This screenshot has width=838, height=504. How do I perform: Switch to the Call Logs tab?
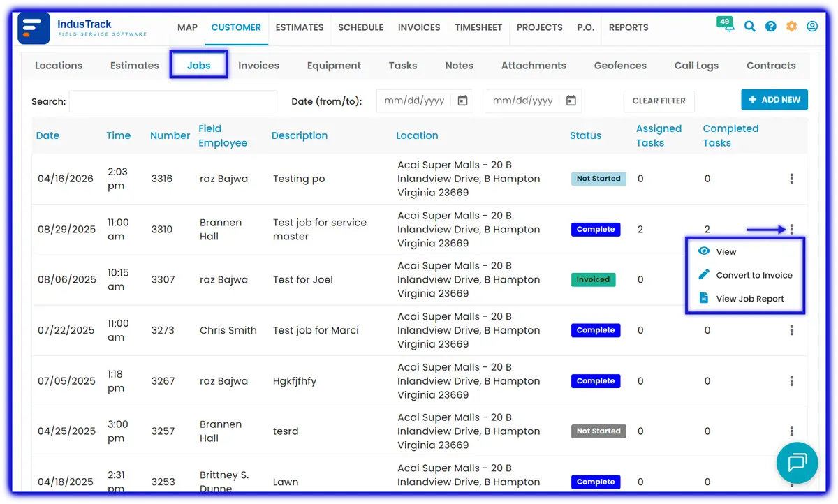pos(696,66)
